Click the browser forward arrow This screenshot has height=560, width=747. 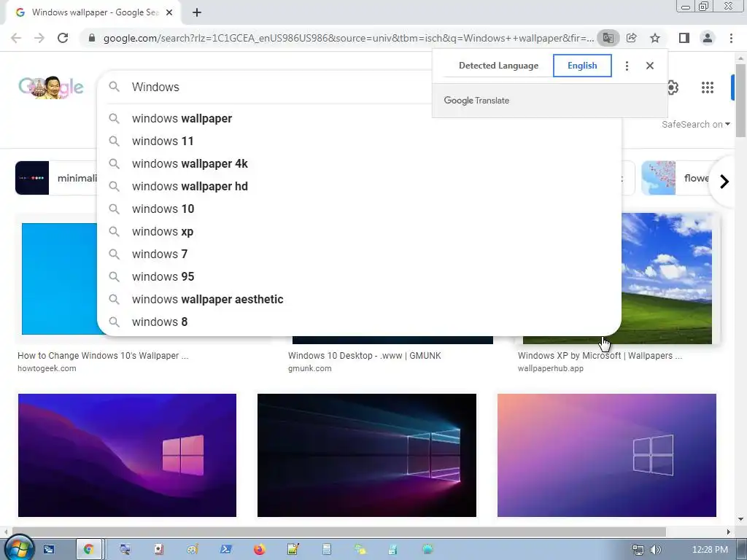tap(39, 38)
